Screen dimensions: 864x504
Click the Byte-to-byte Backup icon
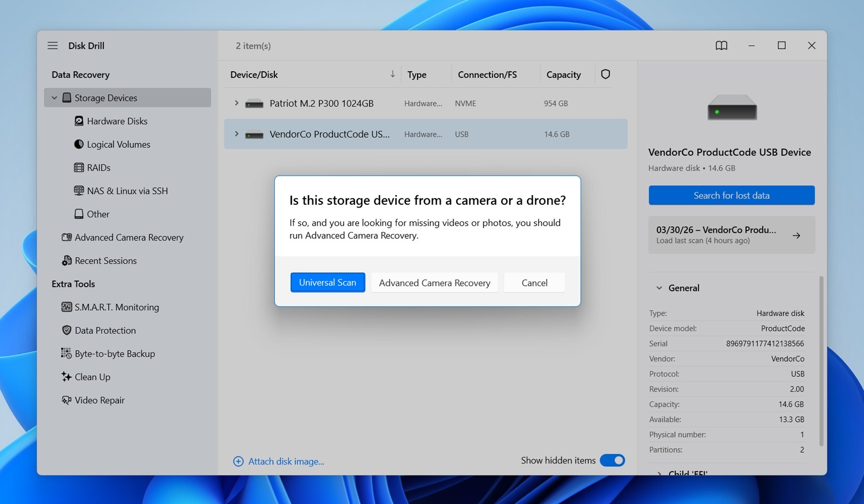(x=67, y=353)
